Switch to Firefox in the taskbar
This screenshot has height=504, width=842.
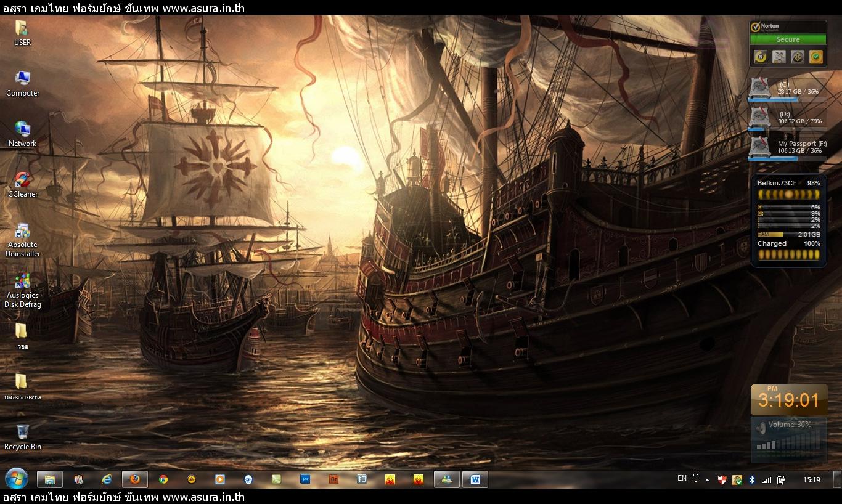click(x=135, y=479)
